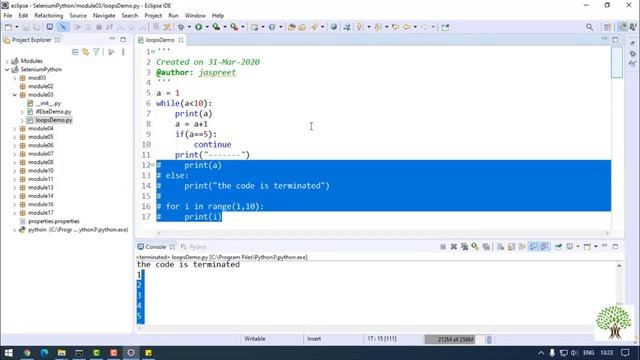Open the Open Perspective toolbar icon
The image size is (640, 360).
tap(607, 27)
